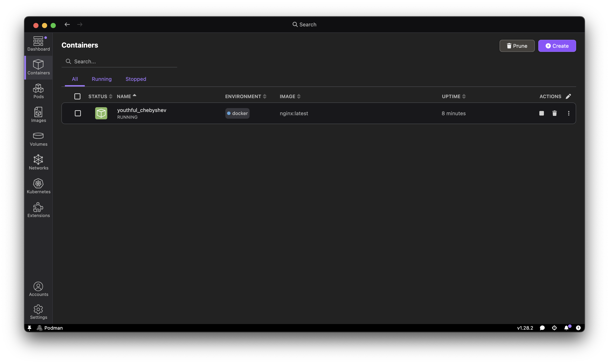The image size is (609, 364).
Task: Open more actions kebab menu for youthful_chebyshev
Action: tap(569, 113)
